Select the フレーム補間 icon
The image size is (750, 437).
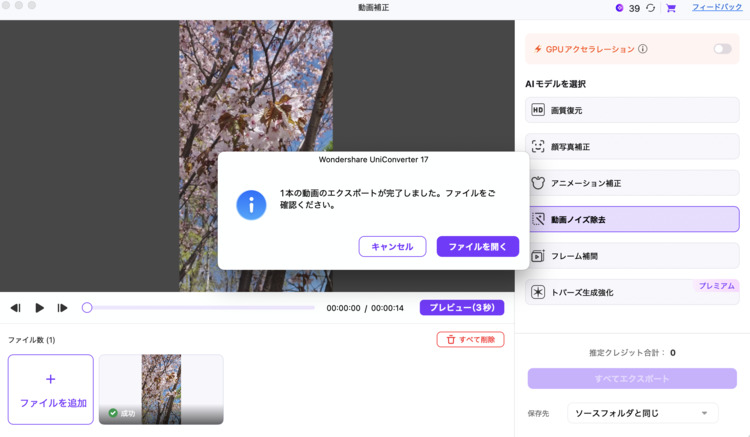coord(538,256)
